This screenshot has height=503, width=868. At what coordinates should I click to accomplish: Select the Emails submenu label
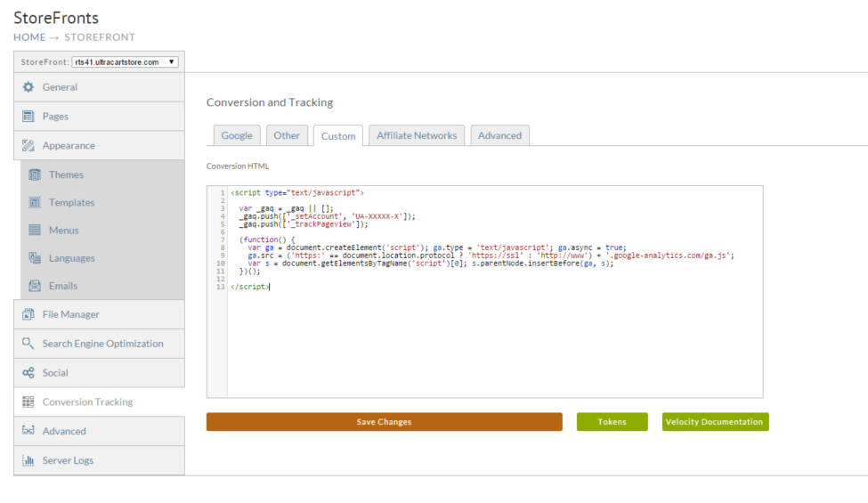(x=63, y=286)
